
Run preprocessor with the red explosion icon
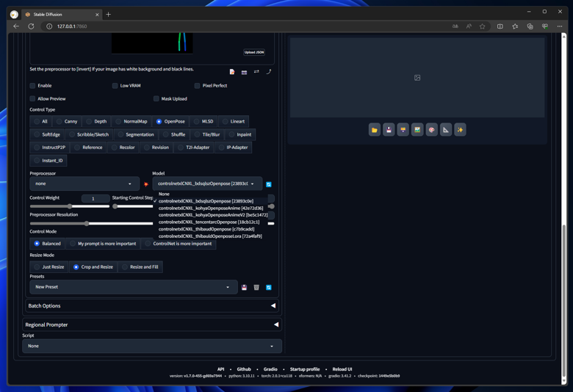(145, 184)
